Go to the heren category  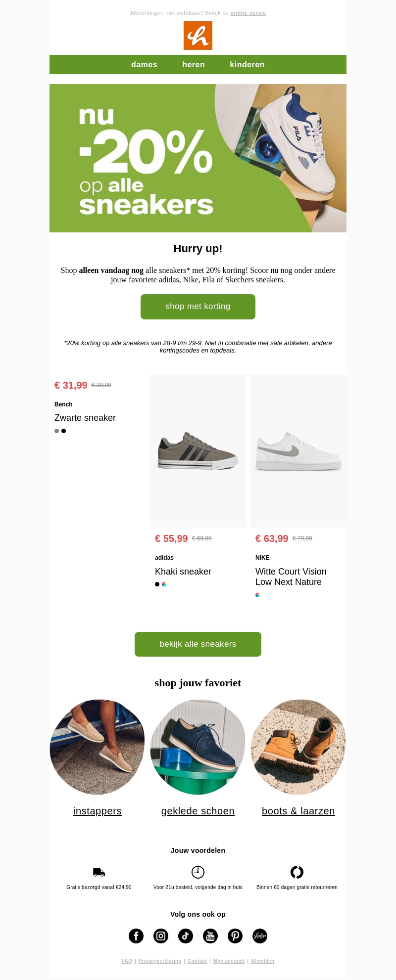tap(194, 65)
